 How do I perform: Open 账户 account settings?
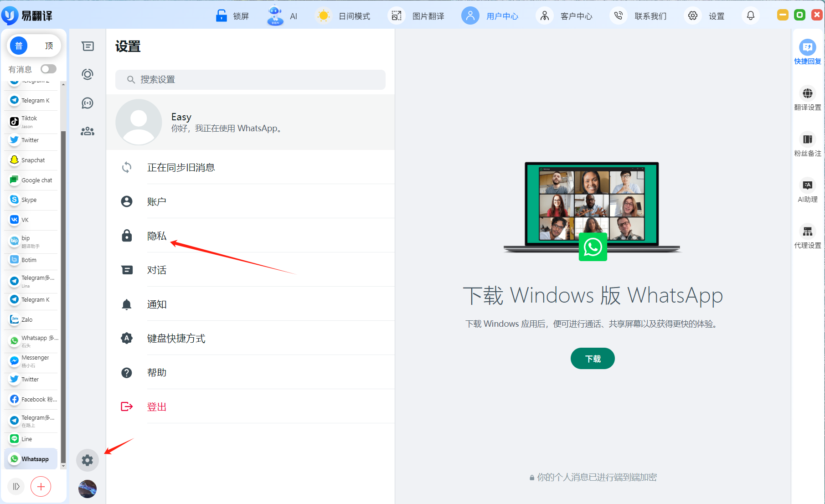coord(250,201)
